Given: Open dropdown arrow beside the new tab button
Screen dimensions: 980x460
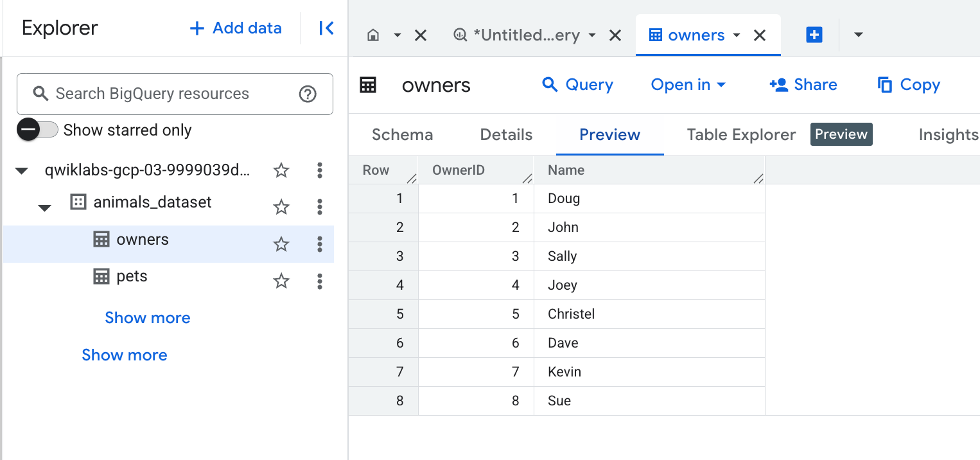Looking at the screenshot, I should tap(859, 35).
